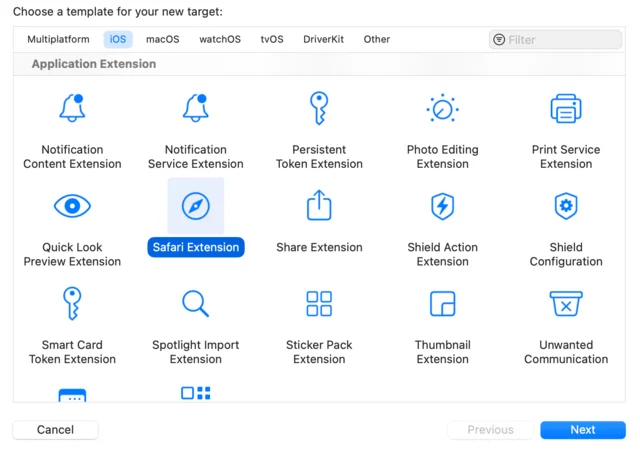
Task: Click the 'Photo Editing Extension' label
Action: click(442, 157)
